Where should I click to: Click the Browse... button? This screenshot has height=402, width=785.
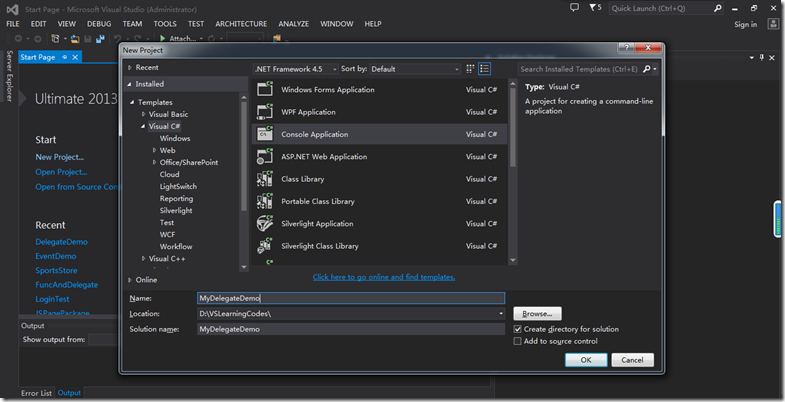click(537, 314)
